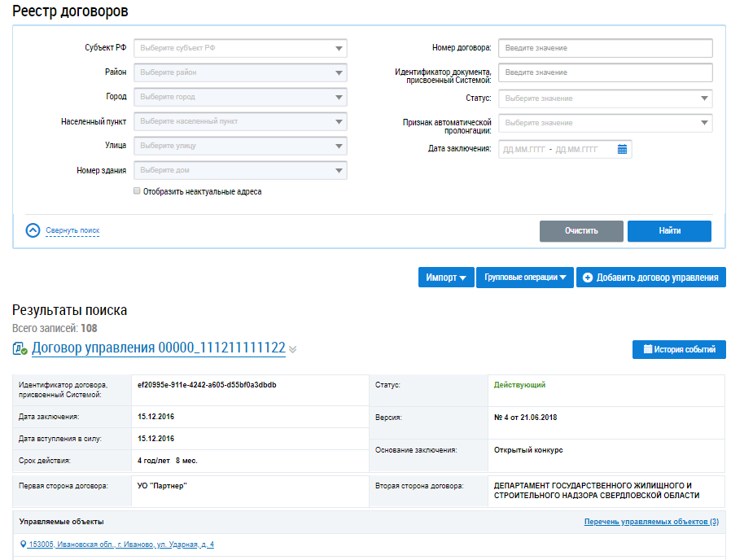This screenshot has height=560, width=731.
Task: Open the Субъект РФ dropdown
Action: (x=240, y=48)
